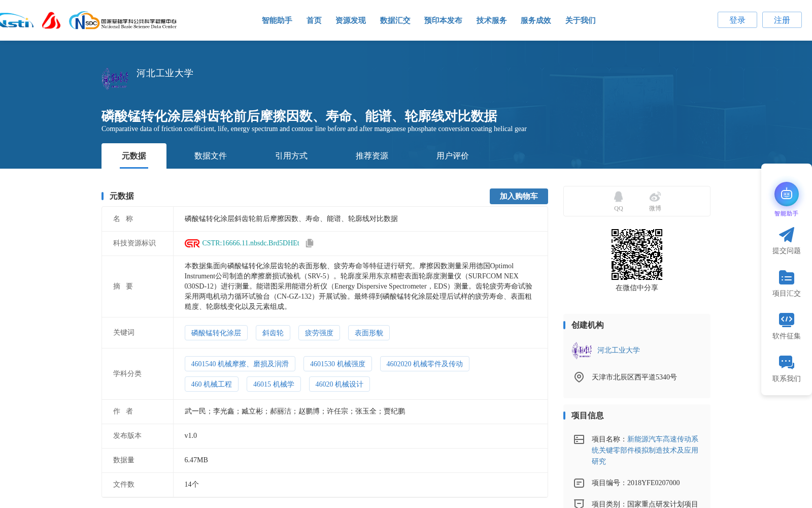
Task: Switch to 用户评价 tab
Action: 453,156
